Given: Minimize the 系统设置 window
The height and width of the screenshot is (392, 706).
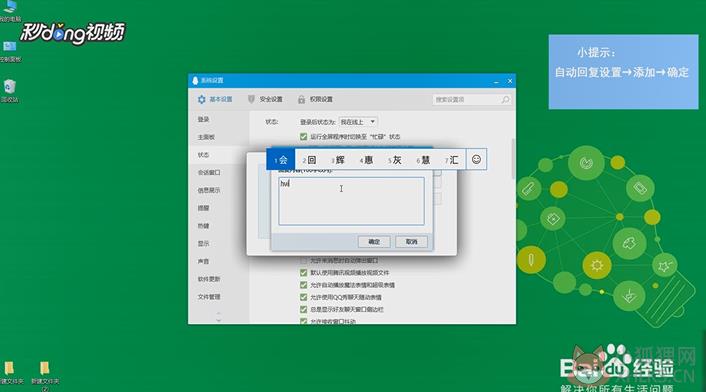Looking at the screenshot, I should (496, 81).
